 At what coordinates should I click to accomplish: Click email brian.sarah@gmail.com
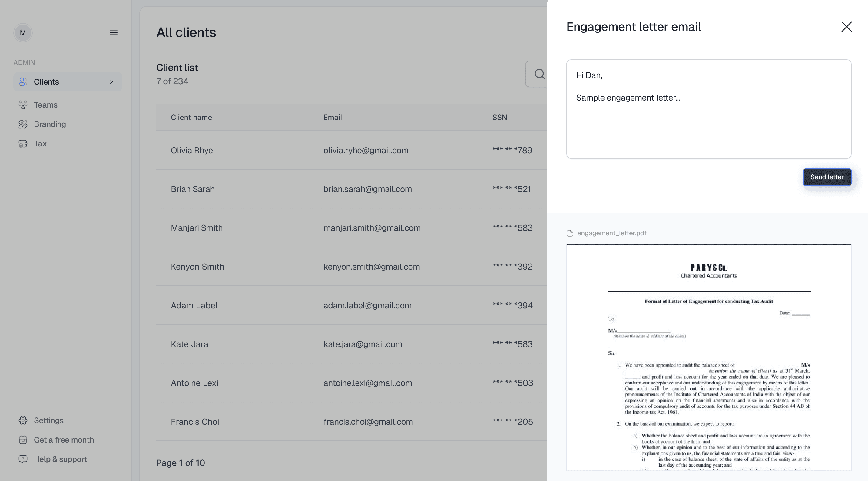click(x=368, y=189)
